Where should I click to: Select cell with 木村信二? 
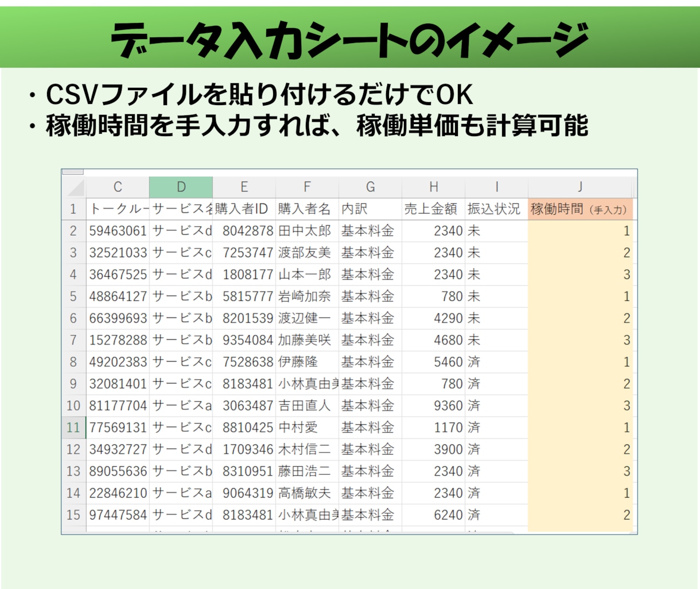coord(307,449)
